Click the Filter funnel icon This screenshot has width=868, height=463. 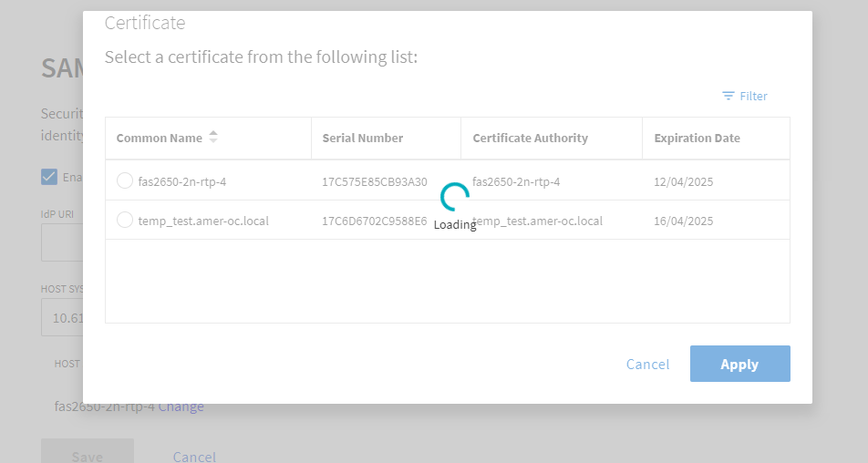(728, 96)
